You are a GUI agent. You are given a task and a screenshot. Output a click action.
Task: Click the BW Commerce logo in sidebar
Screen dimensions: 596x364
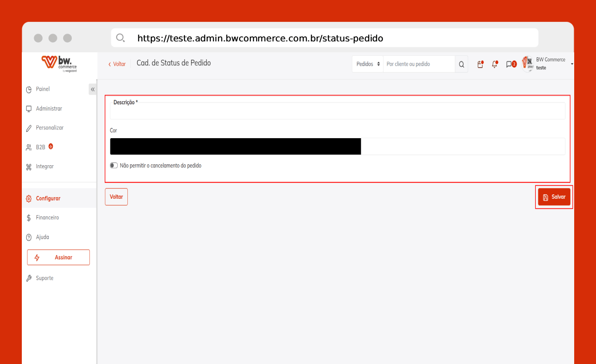click(x=59, y=63)
